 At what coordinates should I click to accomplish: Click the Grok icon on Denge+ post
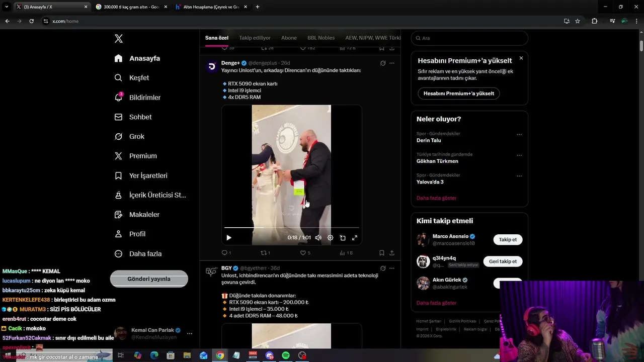point(383,63)
